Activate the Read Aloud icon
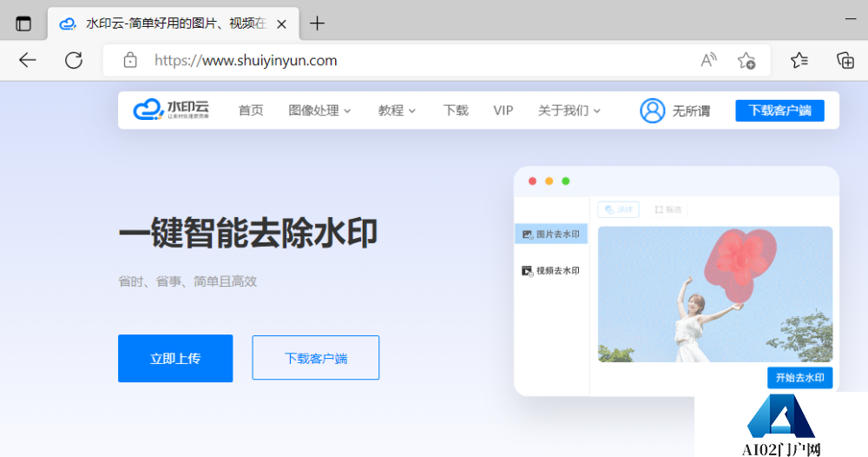 [708, 60]
